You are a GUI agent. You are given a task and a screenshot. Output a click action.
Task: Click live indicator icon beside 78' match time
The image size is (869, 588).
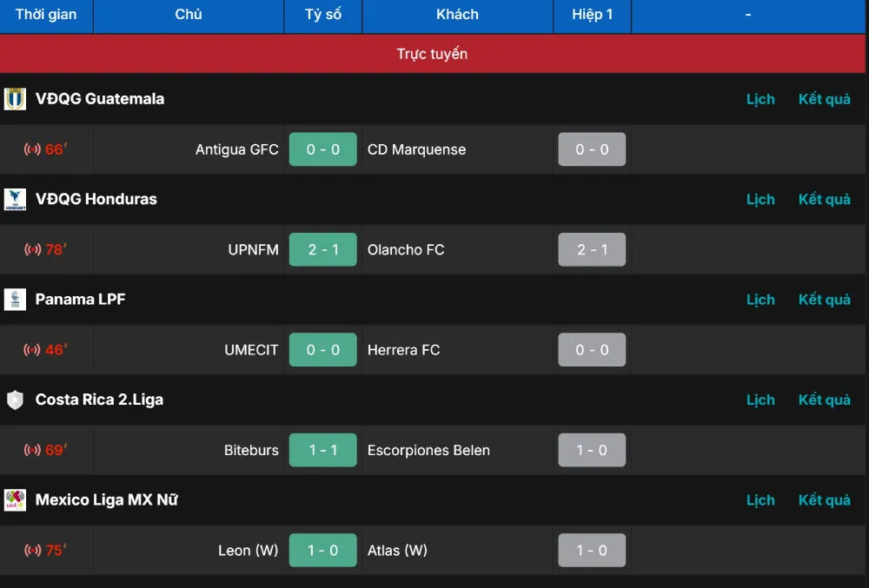[32, 250]
